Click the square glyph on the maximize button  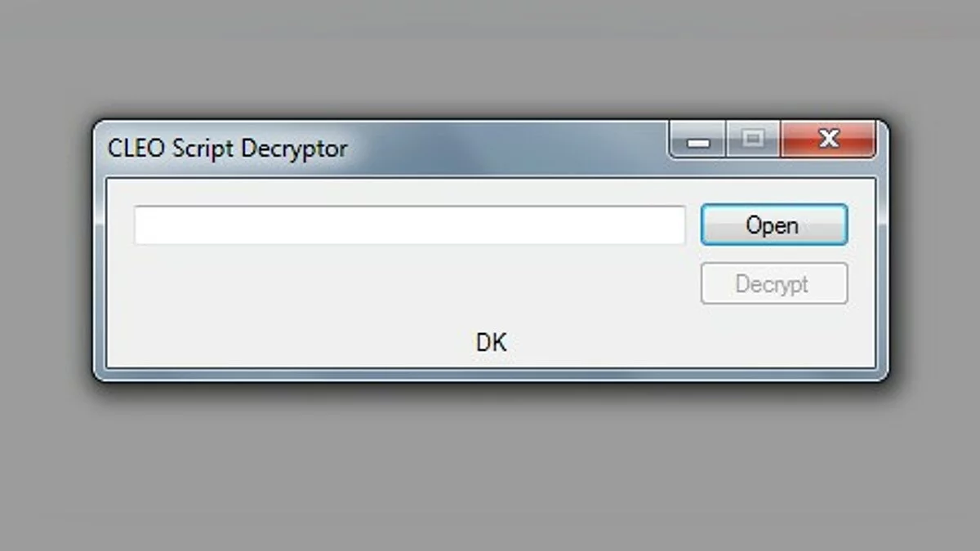tap(753, 139)
